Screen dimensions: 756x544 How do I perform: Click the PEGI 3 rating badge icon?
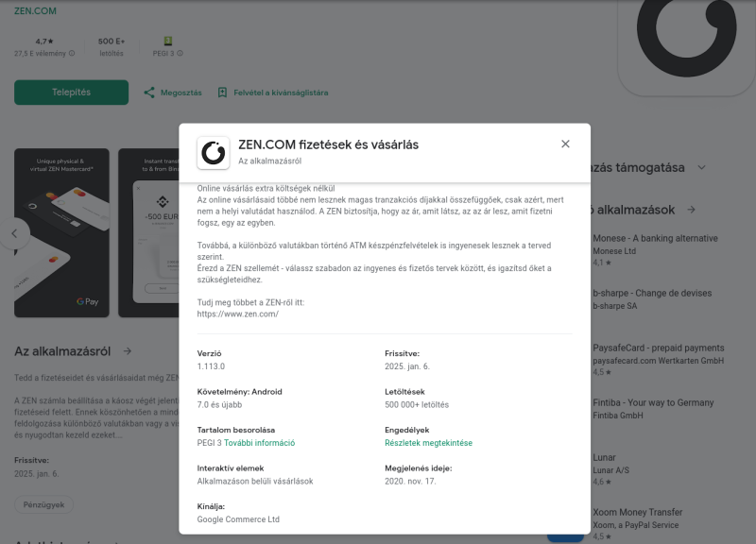(168, 41)
